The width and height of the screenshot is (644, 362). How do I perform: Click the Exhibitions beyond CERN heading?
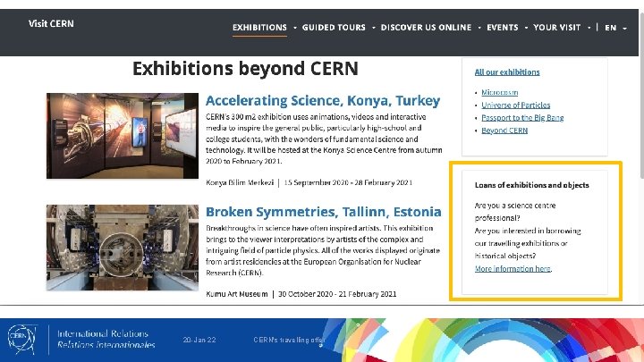[x=245, y=69]
